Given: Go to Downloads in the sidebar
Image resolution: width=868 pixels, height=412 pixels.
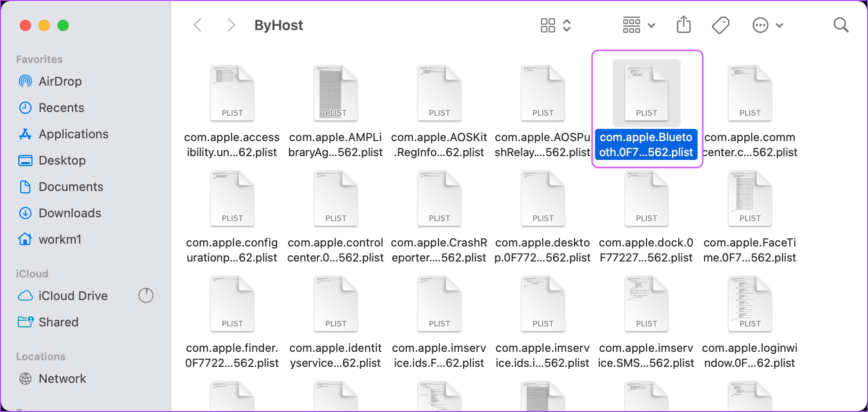Looking at the screenshot, I should (x=70, y=213).
